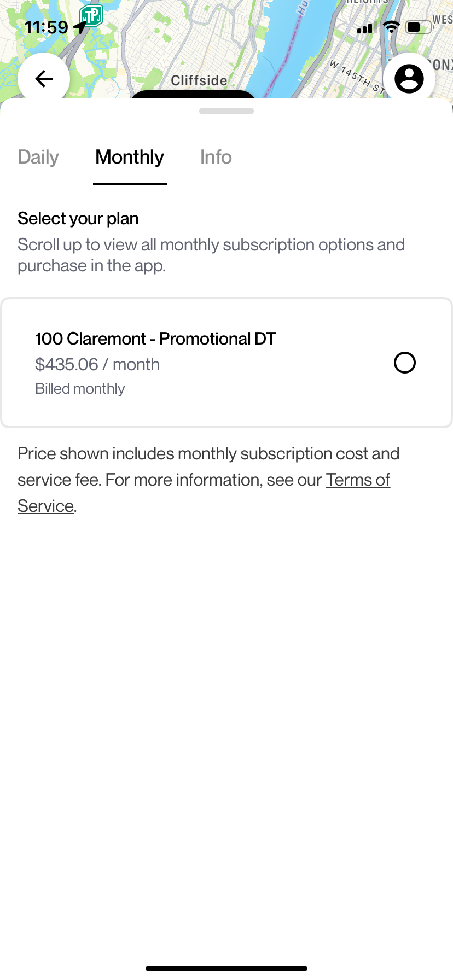Image resolution: width=453 pixels, height=980 pixels.
Task: Tap the battery indicator icon
Action: pos(419,27)
